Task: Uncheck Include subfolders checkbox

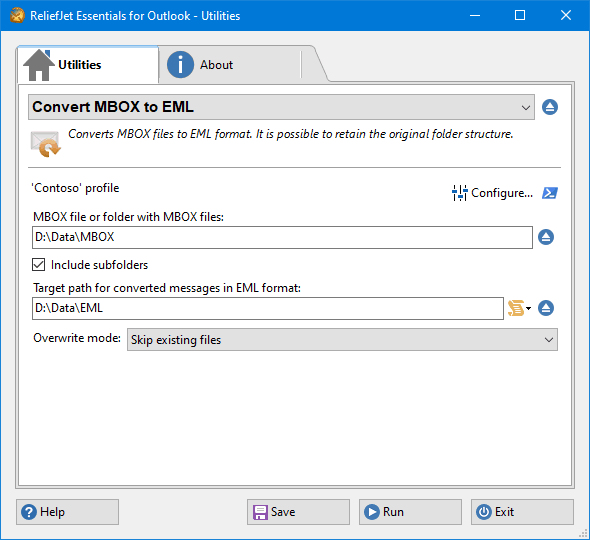Action: [x=38, y=265]
